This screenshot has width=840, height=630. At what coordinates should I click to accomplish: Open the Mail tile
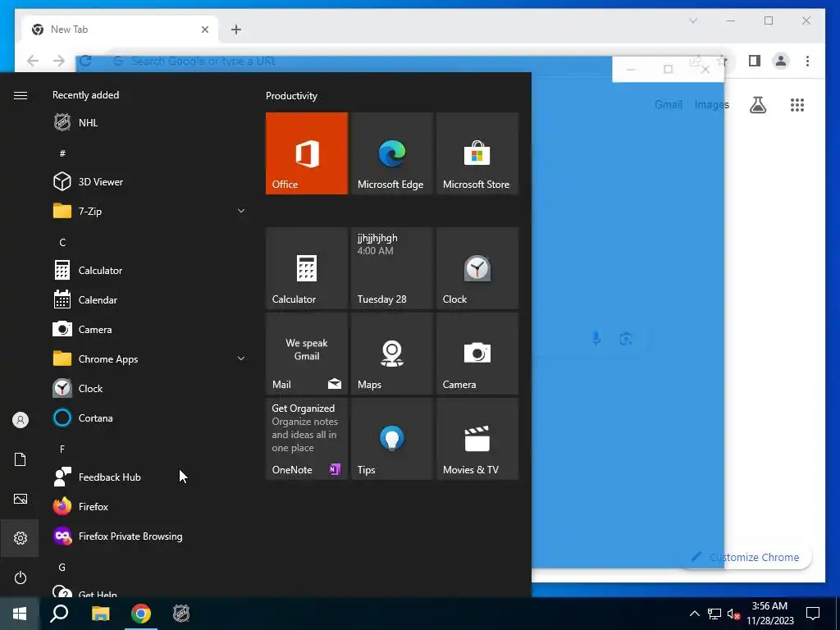click(307, 354)
